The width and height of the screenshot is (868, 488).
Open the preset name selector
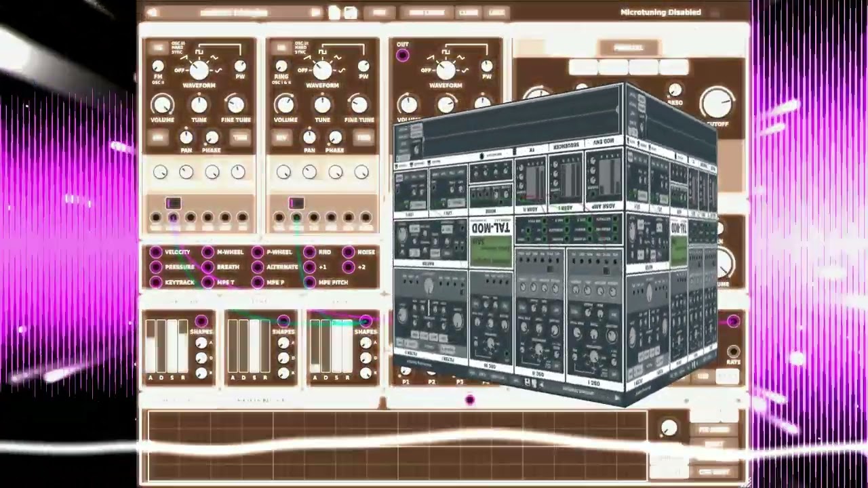pyautogui.click(x=234, y=12)
